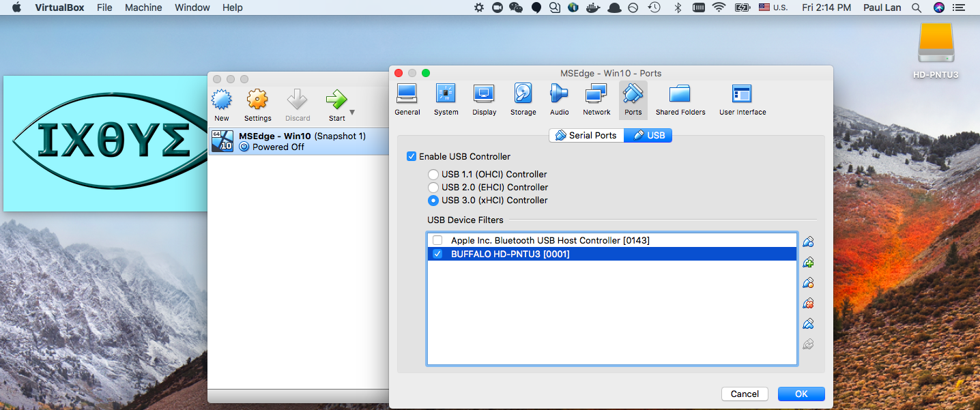Viewport: 980px width, 410px height.
Task: Click New in the VirtualBox Manager toolbar
Action: pos(222,105)
